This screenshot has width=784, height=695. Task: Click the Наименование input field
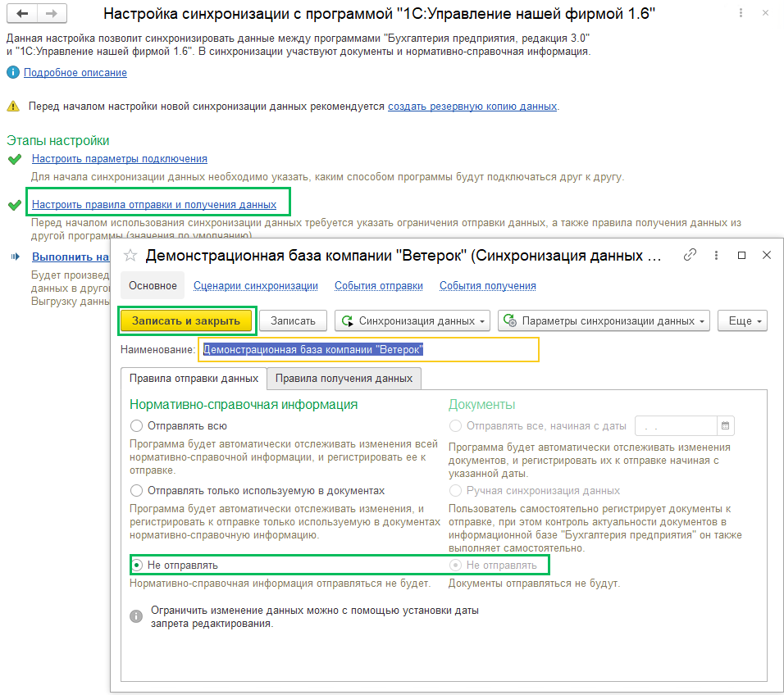tap(368, 350)
